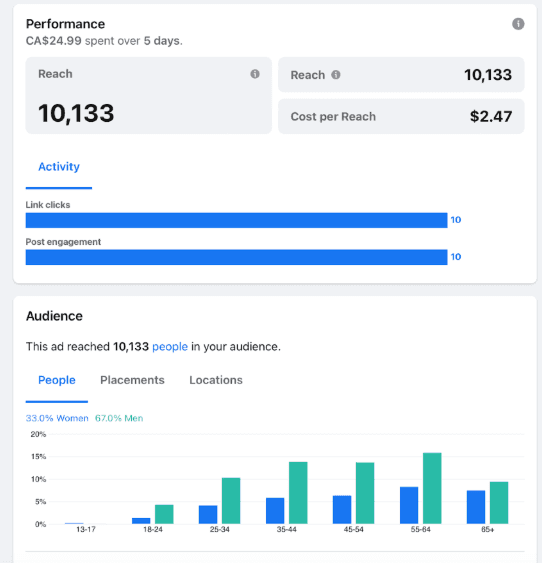
Task: Click the '13-17' age axis label
Action: pyautogui.click(x=86, y=529)
